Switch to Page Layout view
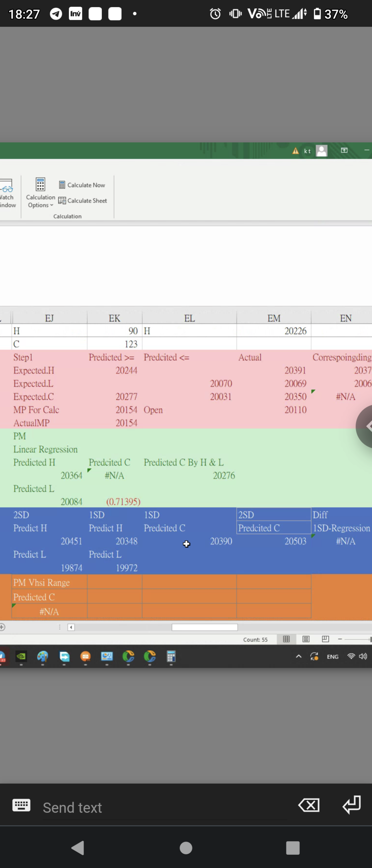The width and height of the screenshot is (372, 868). click(306, 639)
